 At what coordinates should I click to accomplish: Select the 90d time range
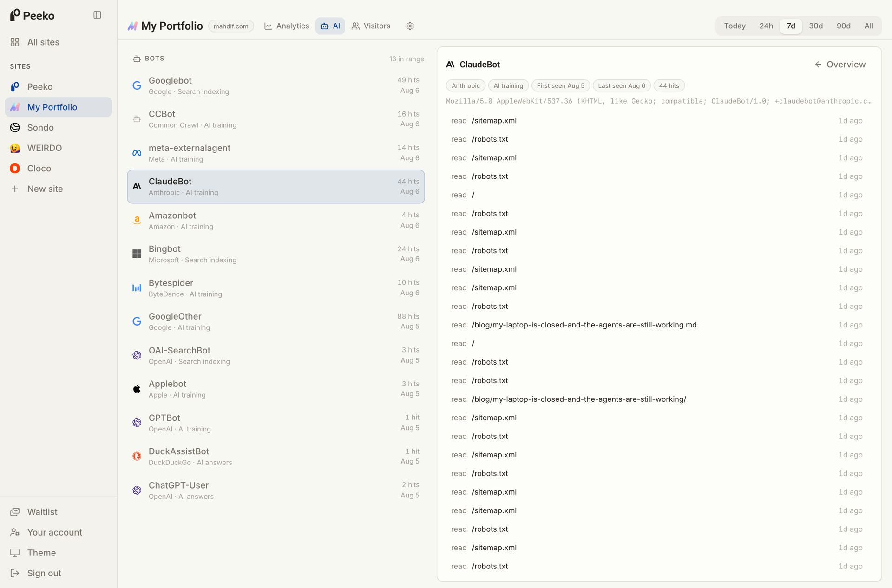pos(843,26)
